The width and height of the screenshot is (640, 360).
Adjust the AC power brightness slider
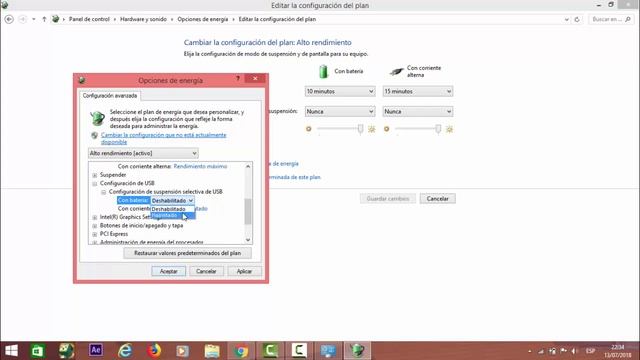(x=438, y=129)
